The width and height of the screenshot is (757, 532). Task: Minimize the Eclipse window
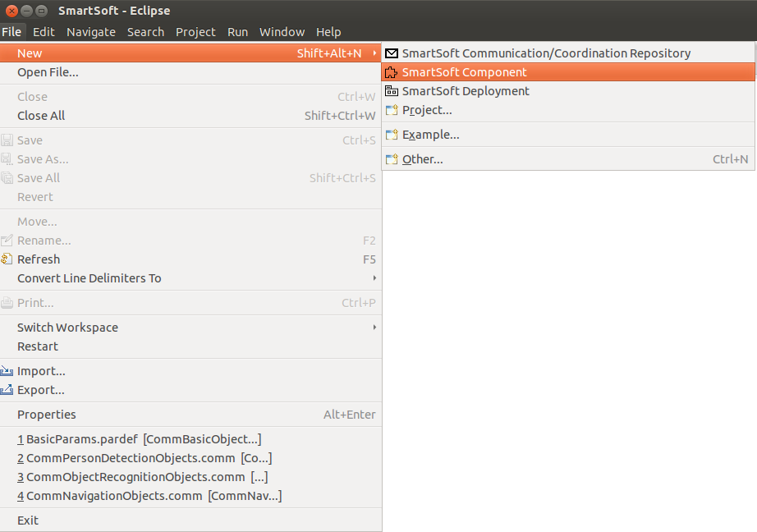pos(26,11)
